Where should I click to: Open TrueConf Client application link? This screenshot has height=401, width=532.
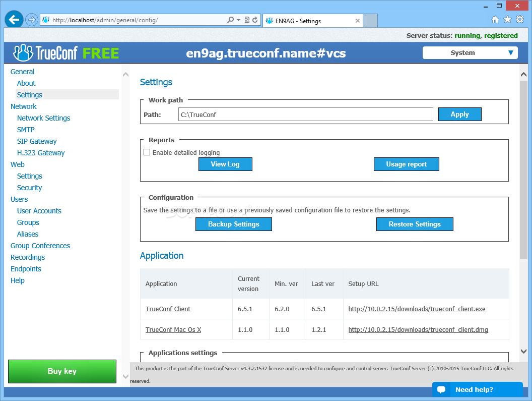168,309
